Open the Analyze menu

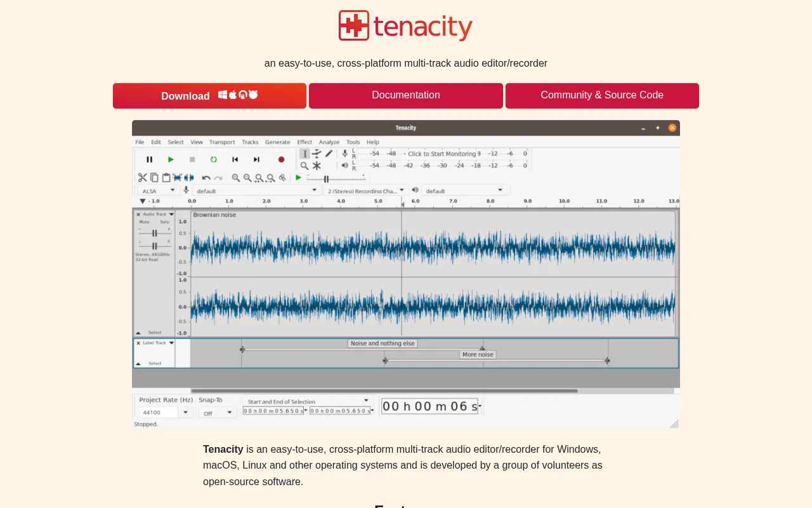pos(329,142)
